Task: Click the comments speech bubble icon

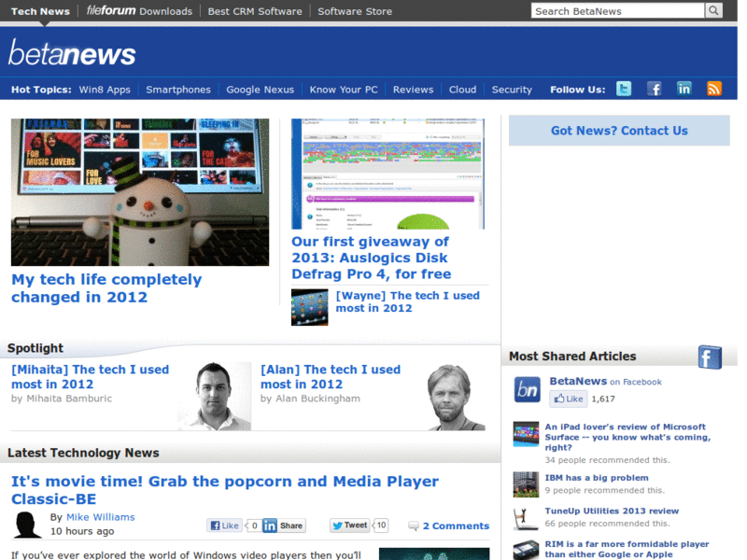Action: coord(414,525)
